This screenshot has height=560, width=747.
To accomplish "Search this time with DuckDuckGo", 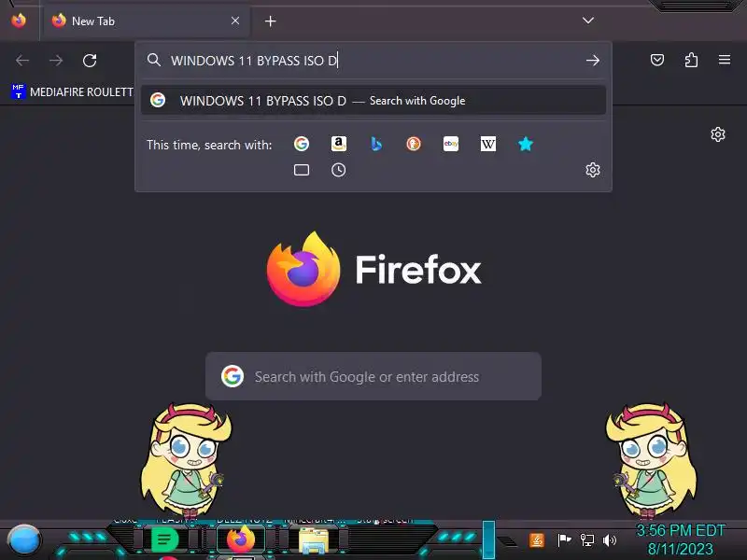I will 414,144.
